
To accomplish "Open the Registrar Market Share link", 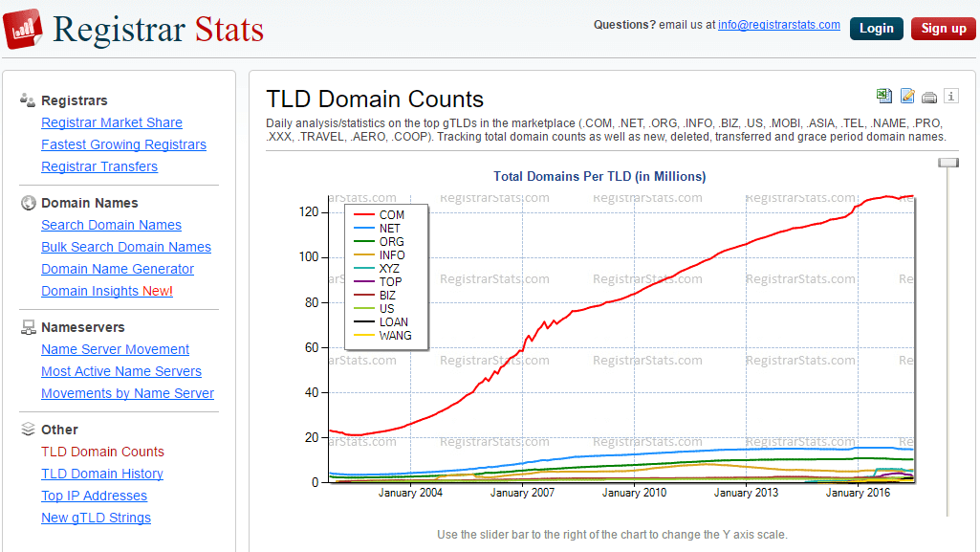I will point(111,122).
